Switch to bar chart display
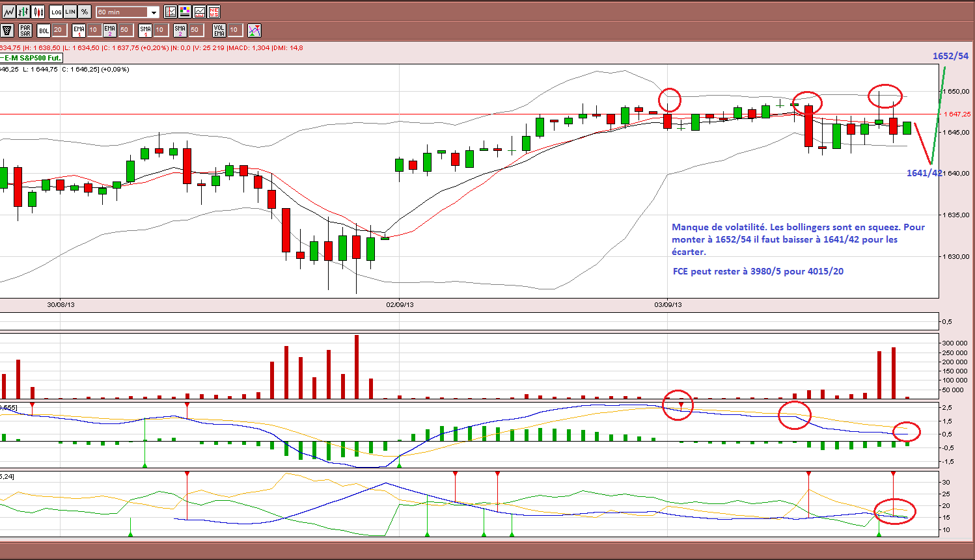 pyautogui.click(x=23, y=12)
